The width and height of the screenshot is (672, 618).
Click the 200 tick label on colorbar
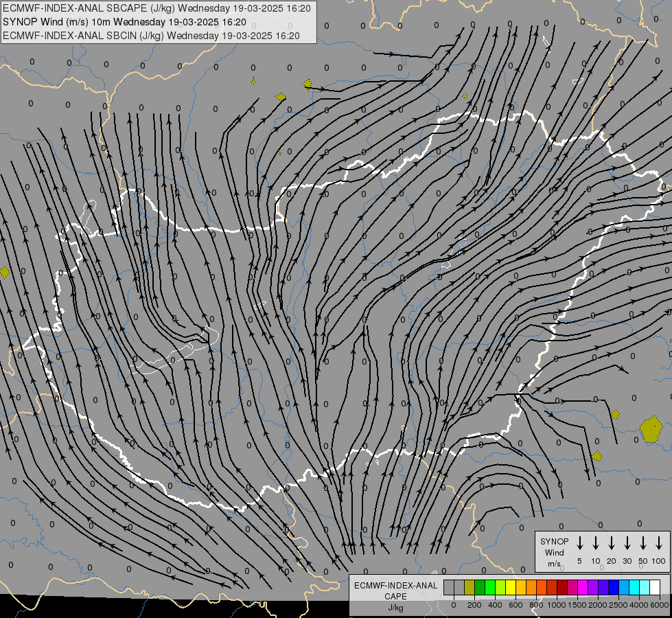474,605
